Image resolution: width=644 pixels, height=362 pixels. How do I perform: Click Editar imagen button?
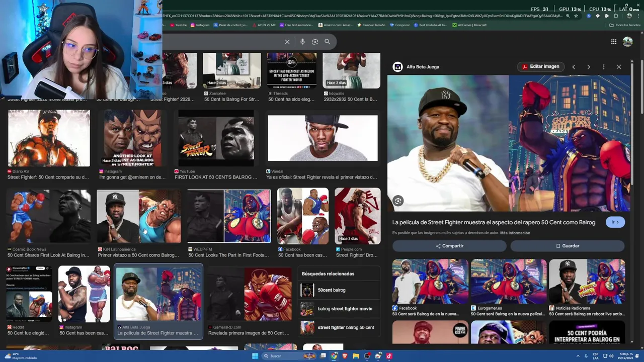tap(540, 66)
